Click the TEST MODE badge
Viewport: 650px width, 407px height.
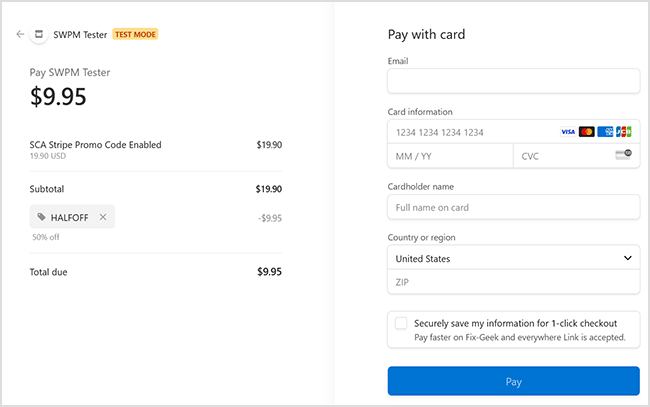(135, 34)
